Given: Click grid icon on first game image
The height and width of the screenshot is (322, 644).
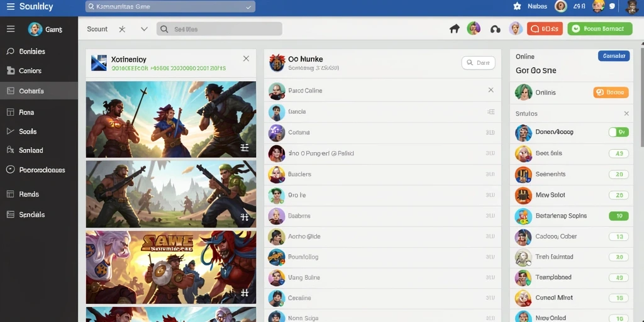Looking at the screenshot, I should tap(245, 148).
